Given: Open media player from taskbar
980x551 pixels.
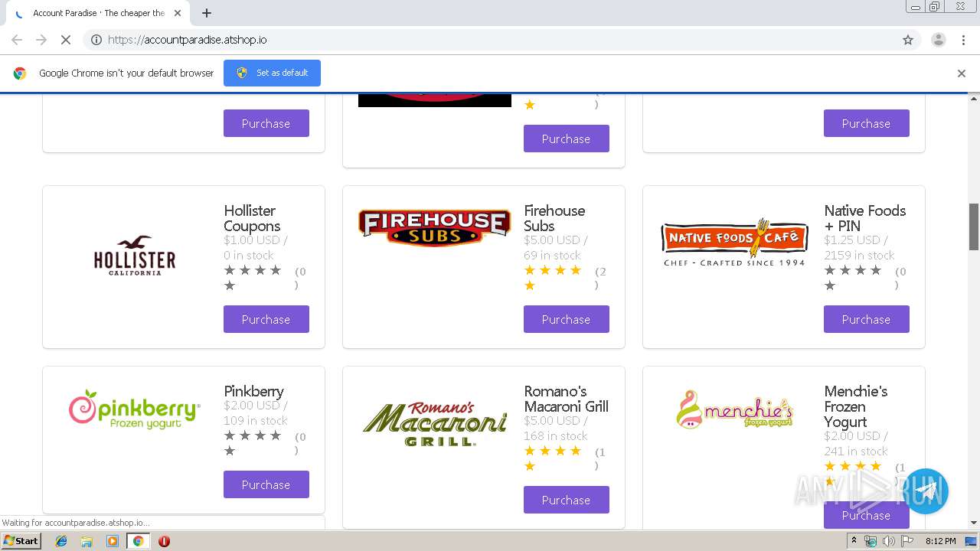Looking at the screenshot, I should click(113, 541).
